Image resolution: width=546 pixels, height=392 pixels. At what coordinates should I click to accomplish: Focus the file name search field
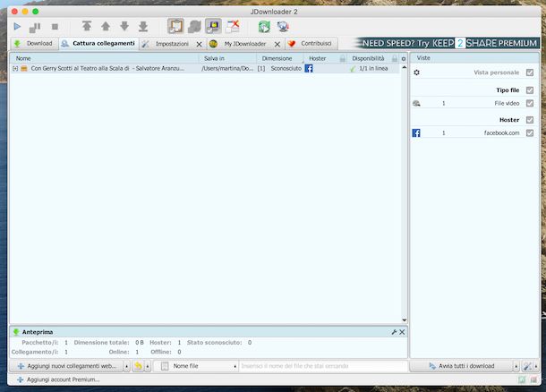tap(323, 366)
